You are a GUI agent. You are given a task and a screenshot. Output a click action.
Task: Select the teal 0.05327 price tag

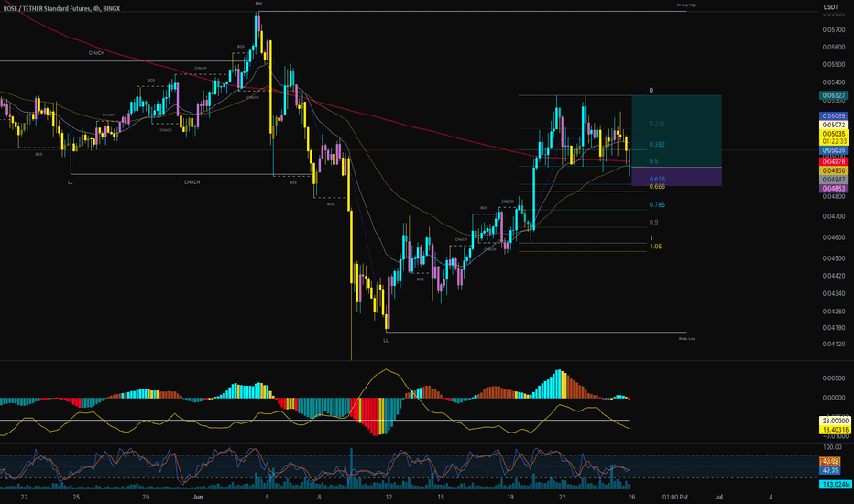(x=833, y=95)
